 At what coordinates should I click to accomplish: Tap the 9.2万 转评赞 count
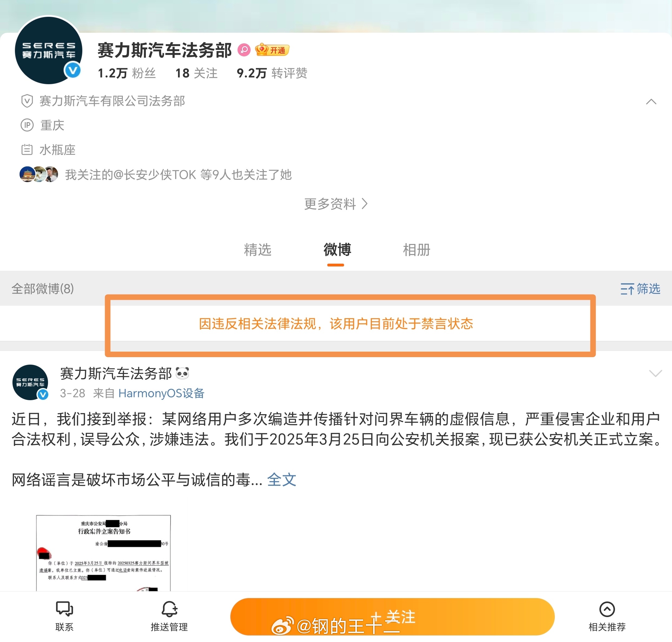coord(272,73)
